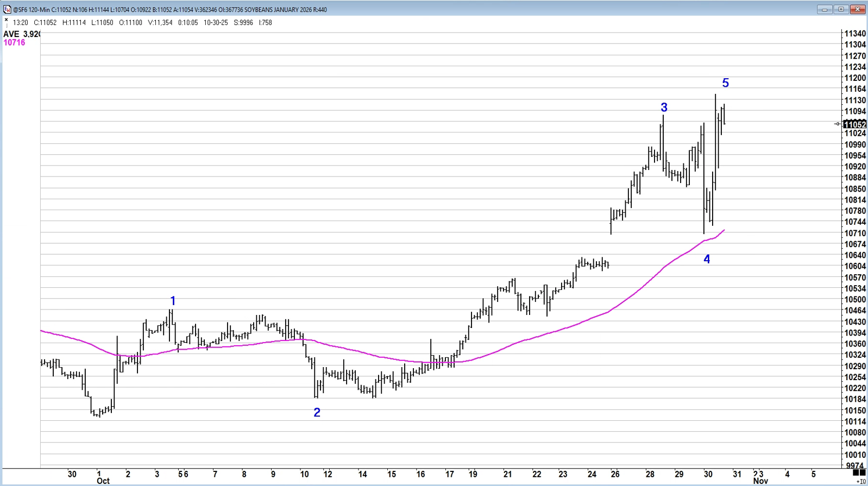Close the chart window with red X
Image resolution: width=868 pixels, height=486 pixels.
[x=858, y=9]
